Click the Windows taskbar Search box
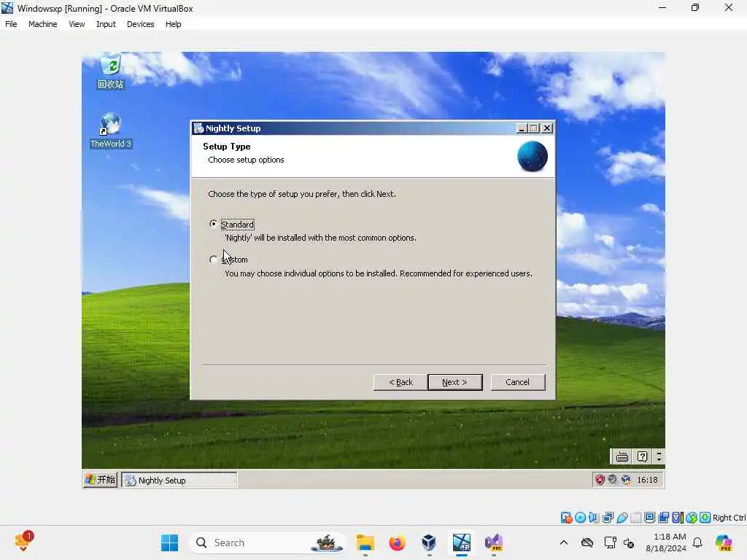Viewport: 747px width, 560px height. click(x=268, y=542)
